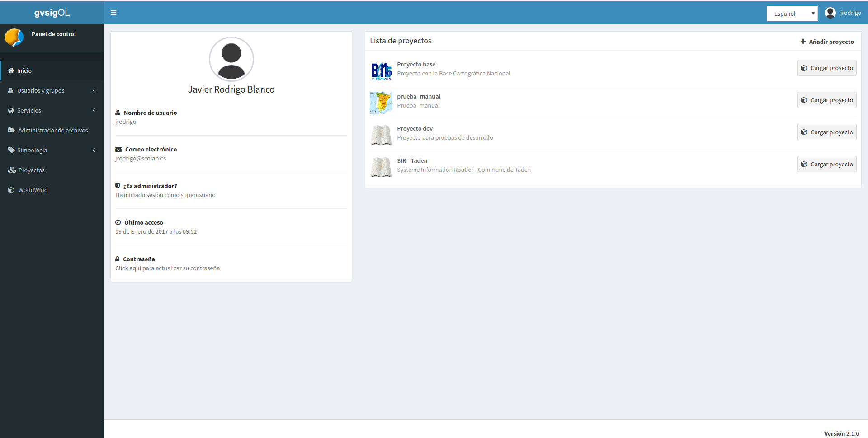868x438 pixels.
Task: Load the Proyecto dev project
Action: 826,132
